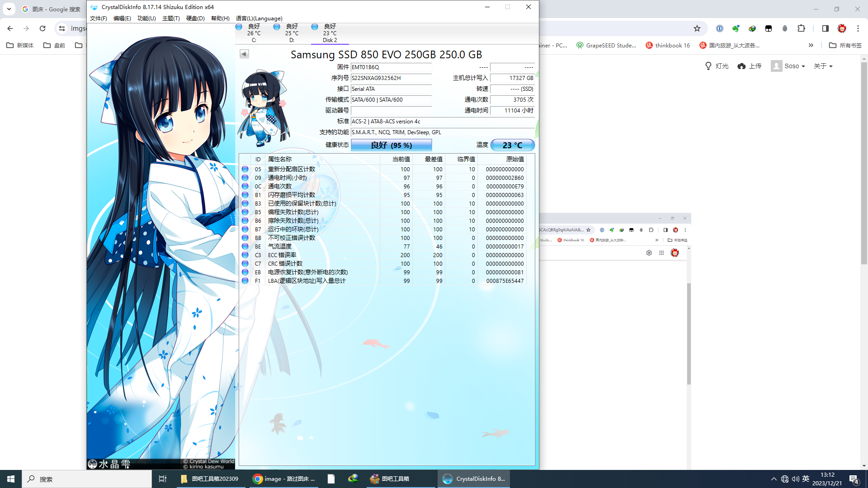This screenshot has height=488, width=868.
Task: Click the volume icon in system tray
Action: tap(795, 479)
